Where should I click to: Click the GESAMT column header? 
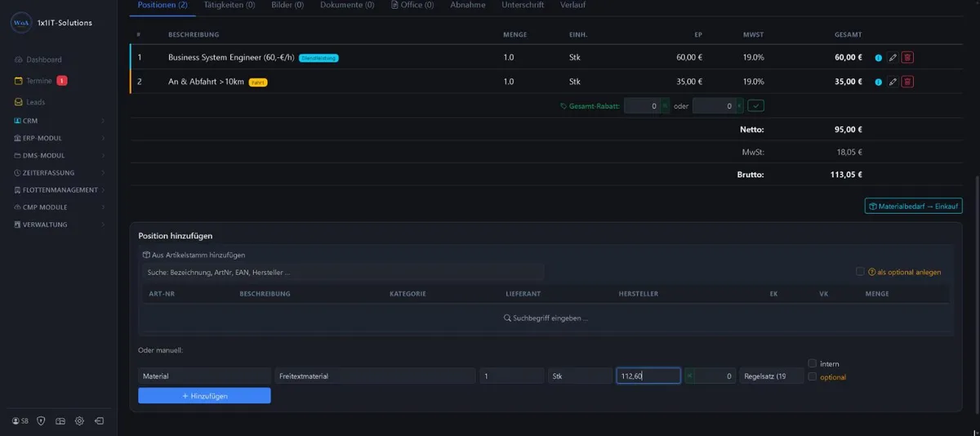coord(850,35)
